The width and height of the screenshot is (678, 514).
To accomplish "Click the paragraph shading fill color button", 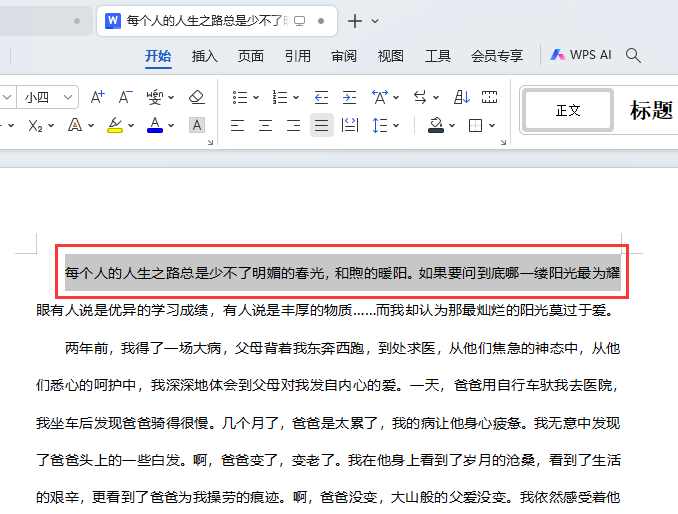I will 435,125.
